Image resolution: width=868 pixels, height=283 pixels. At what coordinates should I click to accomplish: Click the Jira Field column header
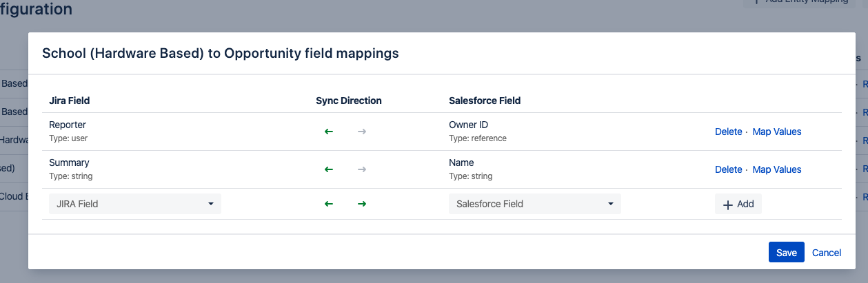point(70,101)
